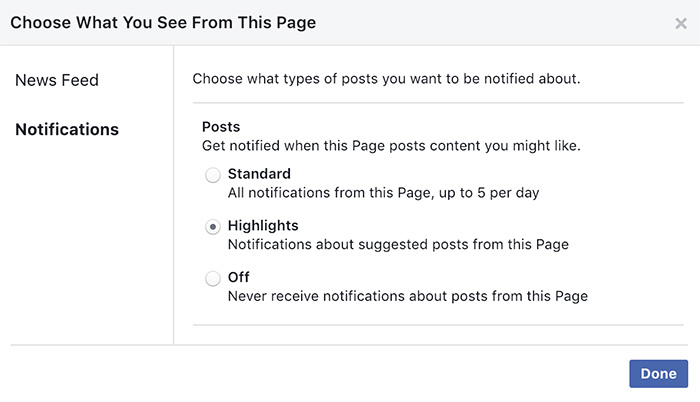Click the horizontal divider above the Posts section
The height and width of the screenshot is (402, 700).
tap(438, 103)
